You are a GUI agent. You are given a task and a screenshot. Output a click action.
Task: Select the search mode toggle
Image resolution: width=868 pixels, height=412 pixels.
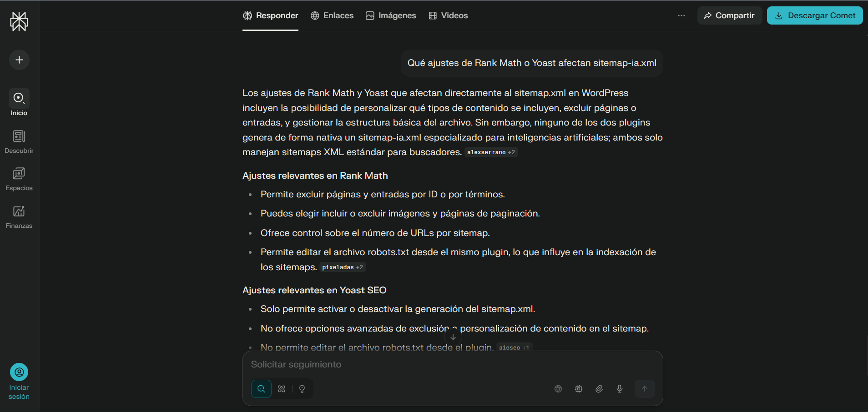pos(262,389)
